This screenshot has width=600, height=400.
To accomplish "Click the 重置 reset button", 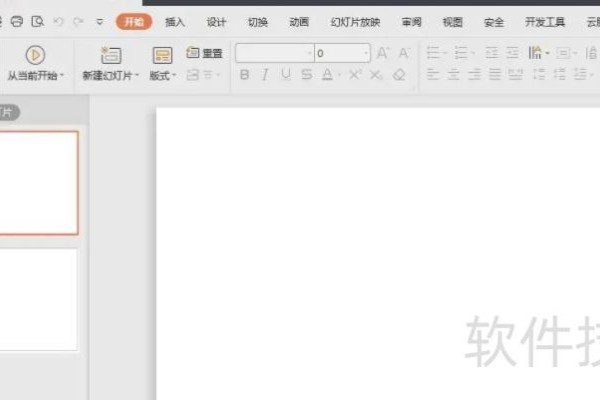I will (204, 53).
